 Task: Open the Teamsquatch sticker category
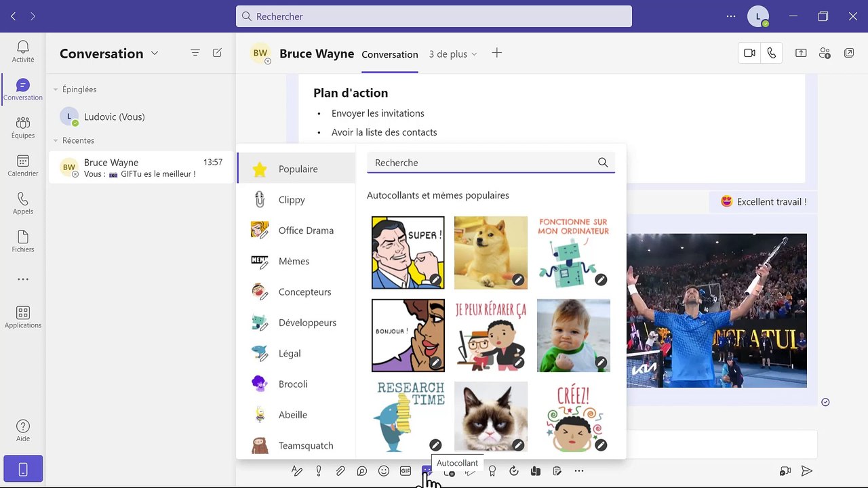pyautogui.click(x=296, y=445)
